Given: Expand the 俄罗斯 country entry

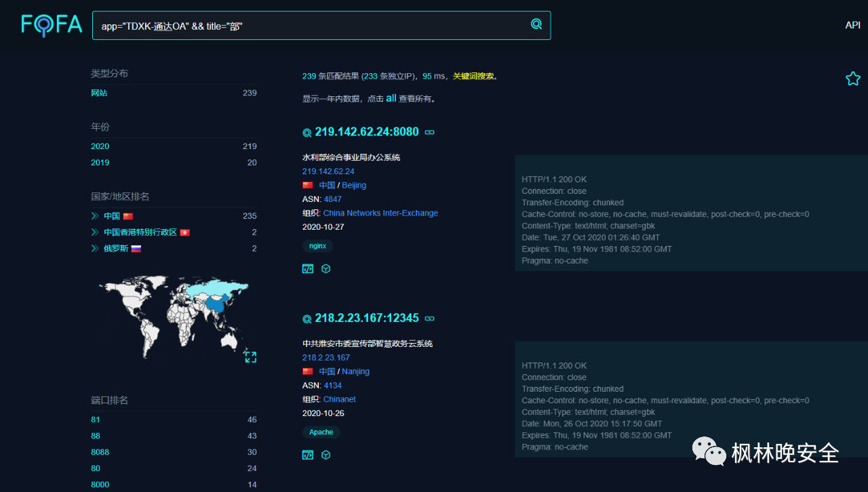Looking at the screenshot, I should point(95,249).
